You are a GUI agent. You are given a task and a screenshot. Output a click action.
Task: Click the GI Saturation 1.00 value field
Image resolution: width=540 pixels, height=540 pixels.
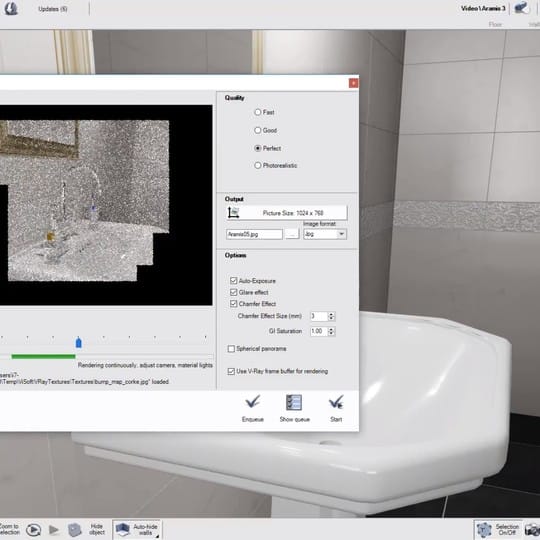tap(319, 331)
